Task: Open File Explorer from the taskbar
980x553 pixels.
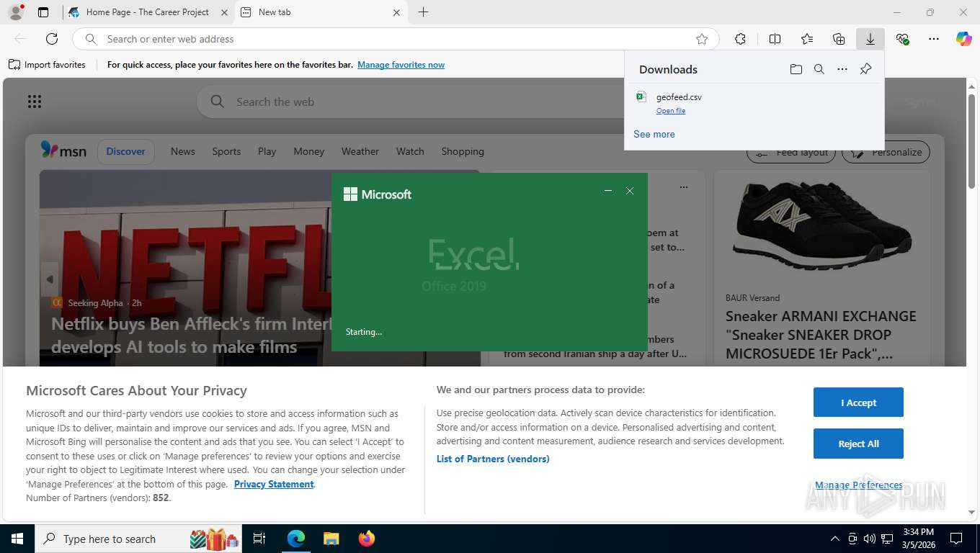Action: pyautogui.click(x=331, y=539)
